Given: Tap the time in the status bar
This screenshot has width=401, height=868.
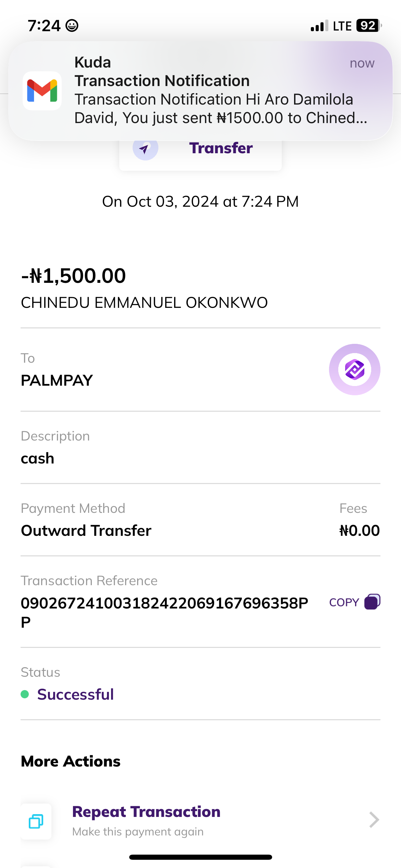Looking at the screenshot, I should point(44,26).
